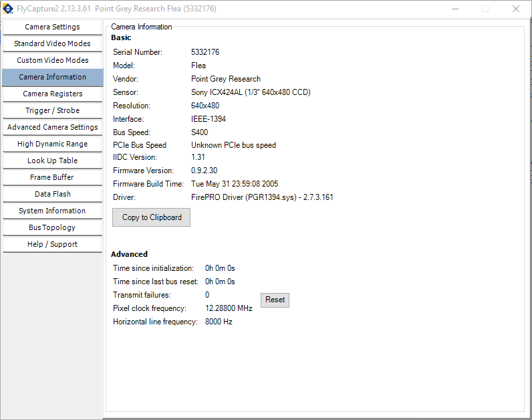This screenshot has height=420, width=532.
Task: Open the Data Flash page
Action: point(52,194)
